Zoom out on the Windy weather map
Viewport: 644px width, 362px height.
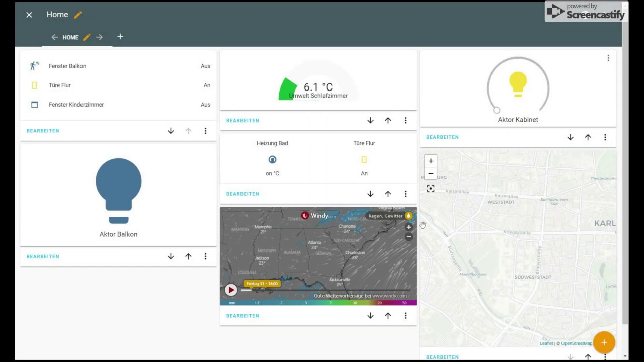click(409, 236)
